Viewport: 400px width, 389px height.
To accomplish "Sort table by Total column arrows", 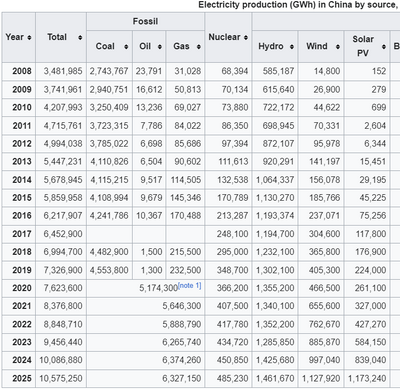I will [80, 37].
